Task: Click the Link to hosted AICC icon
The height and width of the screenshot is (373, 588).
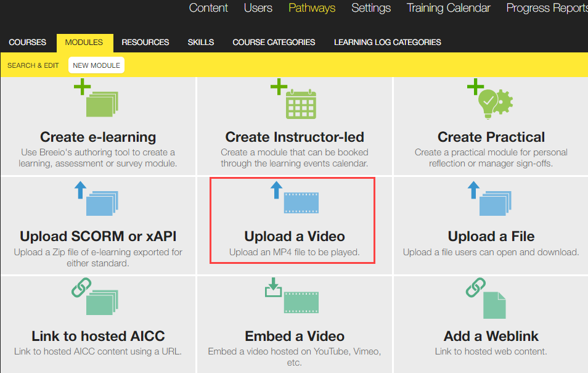Action: (x=95, y=297)
